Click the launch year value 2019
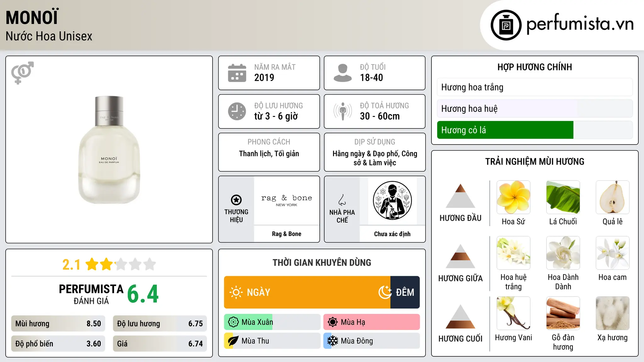Image resolution: width=644 pixels, height=362 pixels. (264, 77)
